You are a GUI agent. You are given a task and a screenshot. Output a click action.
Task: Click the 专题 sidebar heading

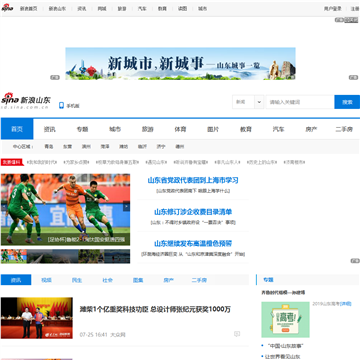click(x=268, y=280)
